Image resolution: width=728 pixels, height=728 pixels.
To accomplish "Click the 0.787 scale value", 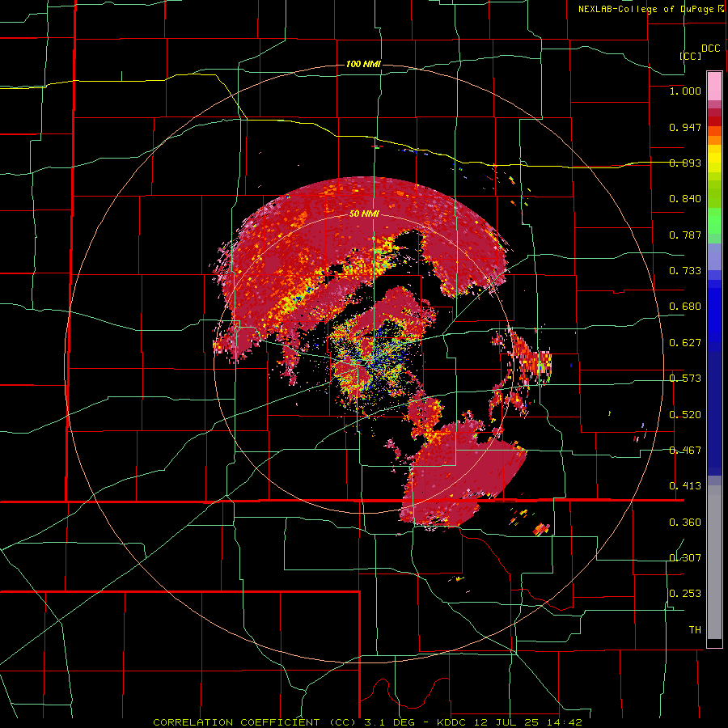I will coord(685,235).
